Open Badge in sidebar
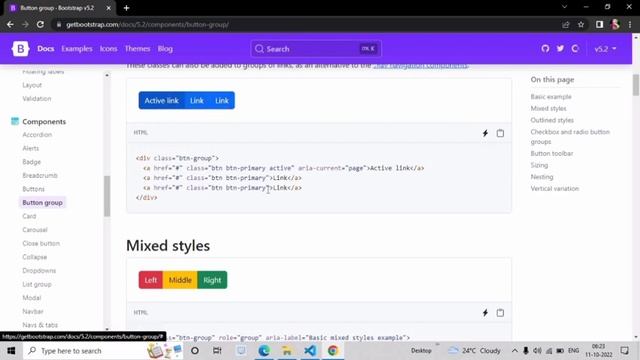The height and width of the screenshot is (360, 640). click(31, 162)
